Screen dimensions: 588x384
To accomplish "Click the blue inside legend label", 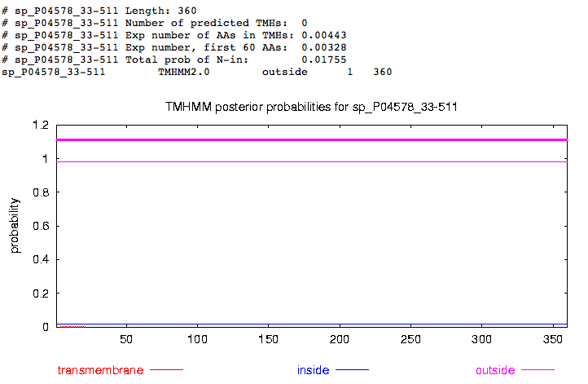I will point(313,370).
